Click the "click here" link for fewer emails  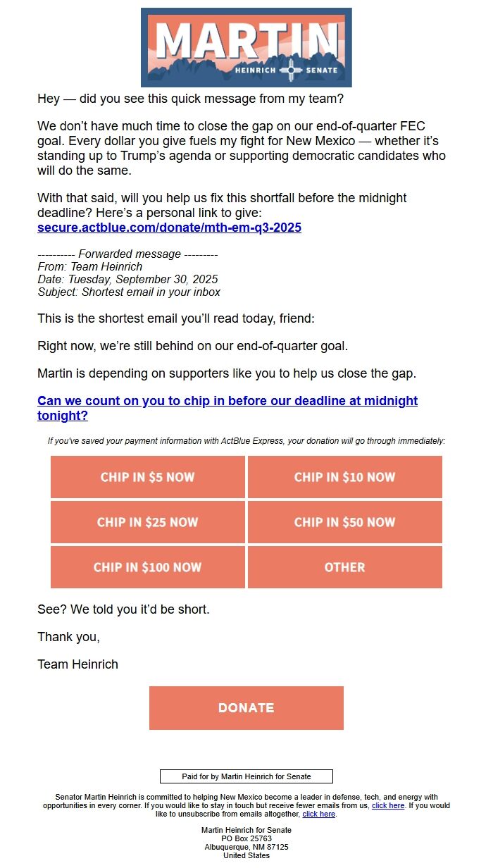(388, 805)
